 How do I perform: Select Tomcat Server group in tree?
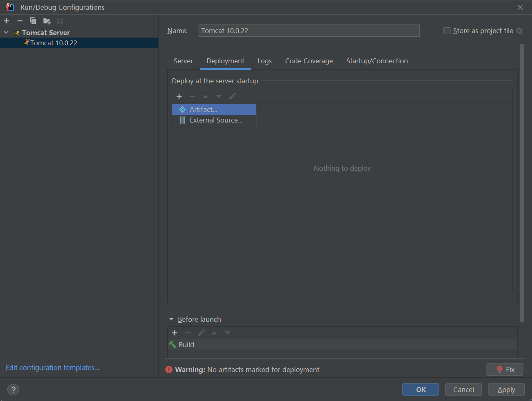point(46,33)
